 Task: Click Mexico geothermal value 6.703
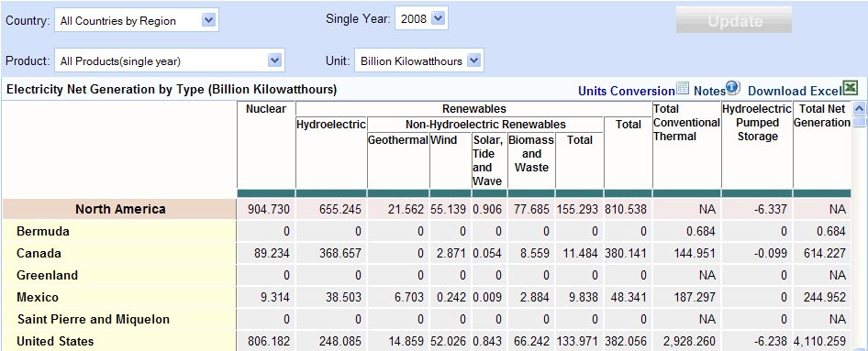408,297
